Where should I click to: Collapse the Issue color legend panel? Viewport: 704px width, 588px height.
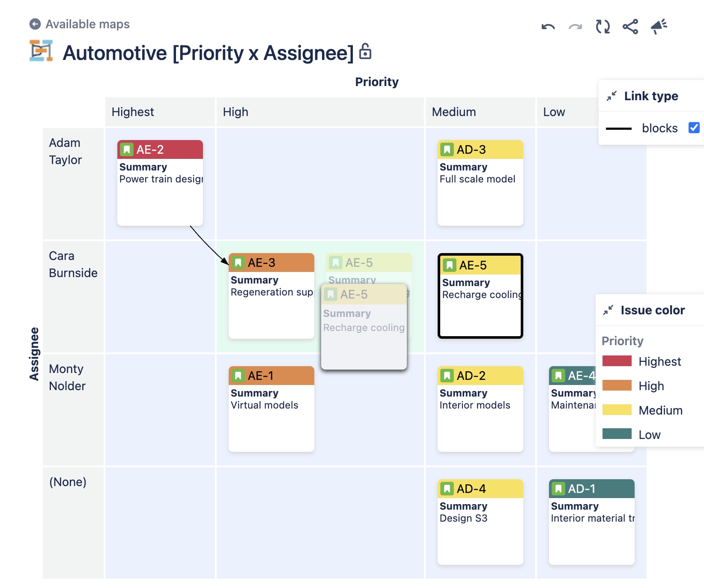(608, 310)
